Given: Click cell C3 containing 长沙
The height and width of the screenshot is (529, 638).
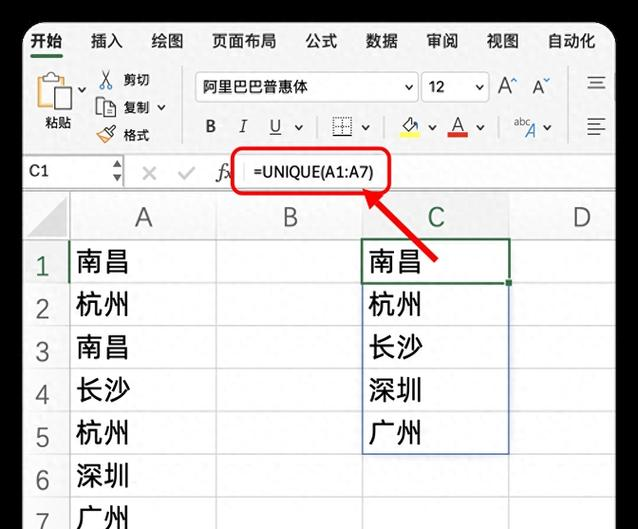Looking at the screenshot, I should tap(436, 347).
